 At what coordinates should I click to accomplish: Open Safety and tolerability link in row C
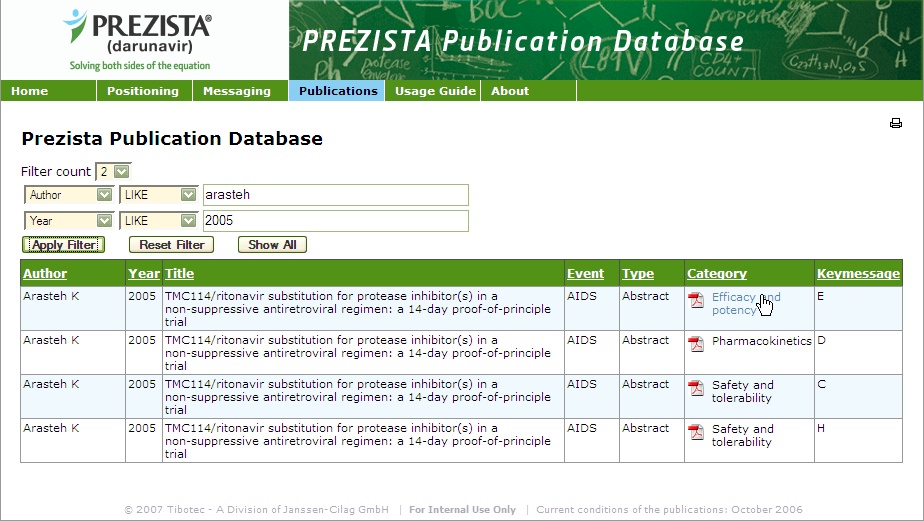(x=742, y=391)
